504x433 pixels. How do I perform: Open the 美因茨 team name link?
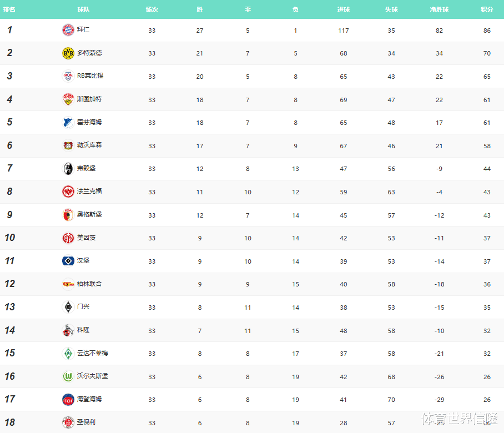86,238
